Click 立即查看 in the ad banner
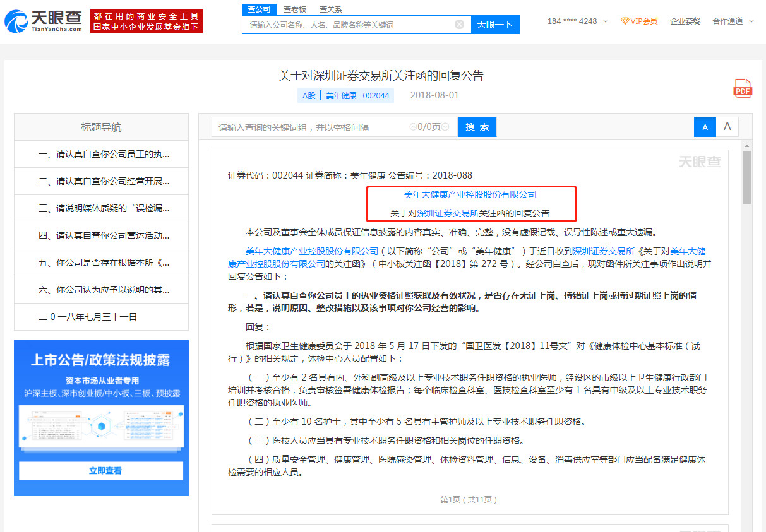This screenshot has height=532, width=766. point(101,471)
